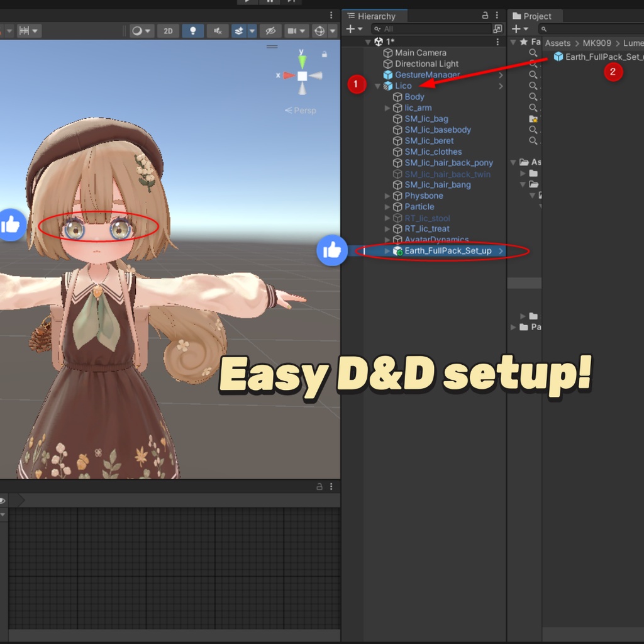The height and width of the screenshot is (644, 644).
Task: Toggle scene audio mute
Action: [218, 31]
